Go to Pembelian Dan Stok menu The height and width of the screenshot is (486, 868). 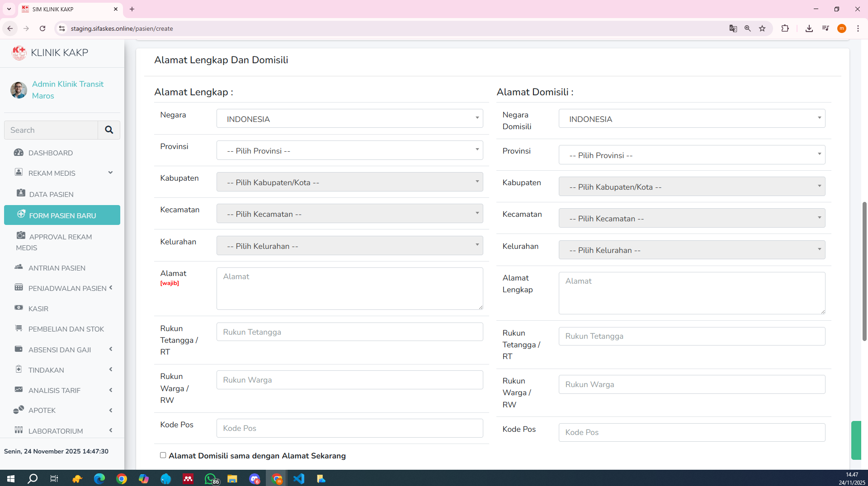point(66,329)
